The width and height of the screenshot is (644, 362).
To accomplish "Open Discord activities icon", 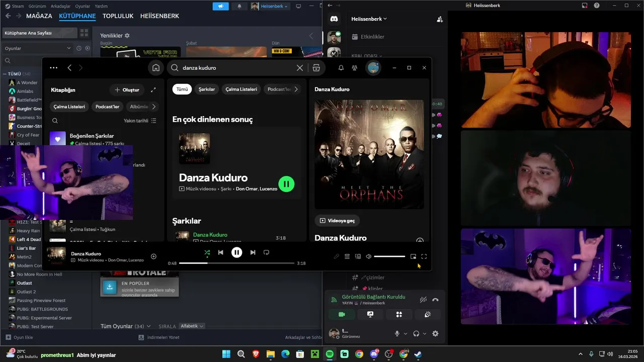I will click(399, 314).
